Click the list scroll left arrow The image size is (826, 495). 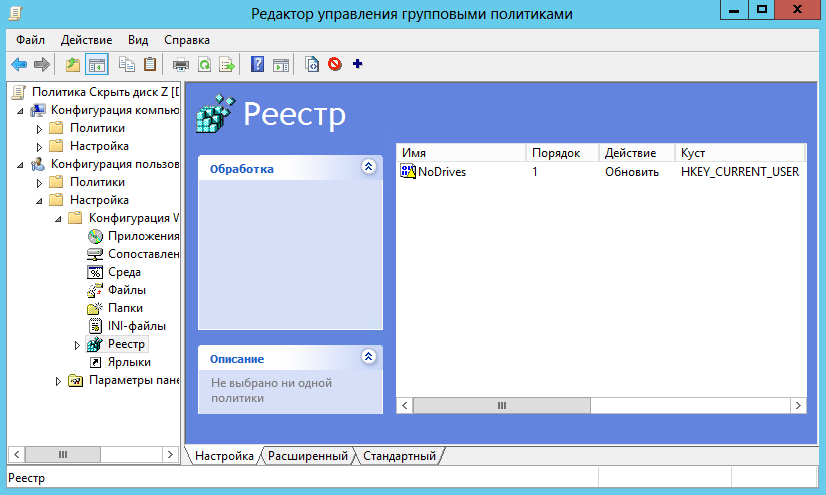(405, 405)
